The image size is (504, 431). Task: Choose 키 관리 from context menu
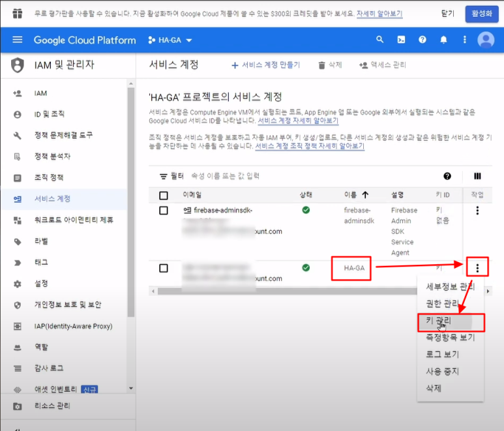tap(451, 322)
